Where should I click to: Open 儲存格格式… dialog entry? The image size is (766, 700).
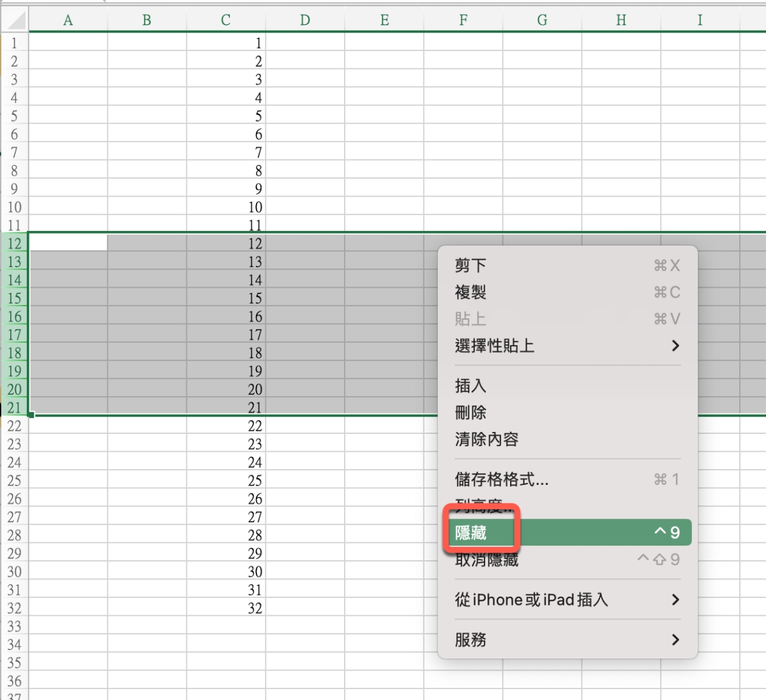[x=567, y=479]
